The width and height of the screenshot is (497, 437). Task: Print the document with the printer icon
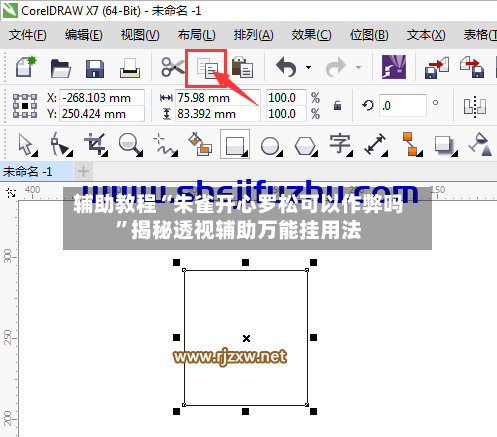(130, 68)
